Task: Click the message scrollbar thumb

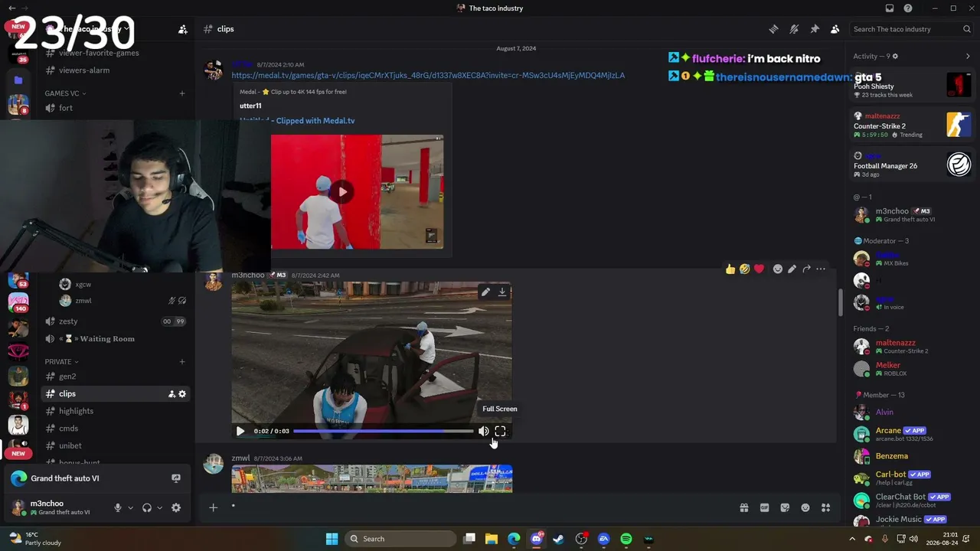Action: point(841,301)
